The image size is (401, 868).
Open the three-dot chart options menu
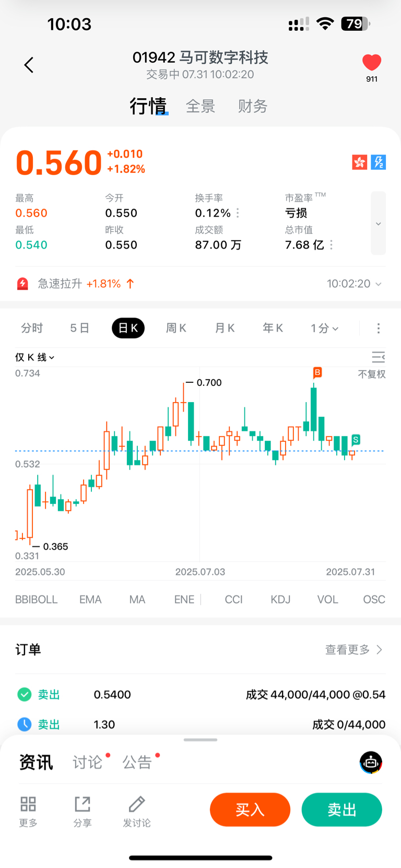379,328
